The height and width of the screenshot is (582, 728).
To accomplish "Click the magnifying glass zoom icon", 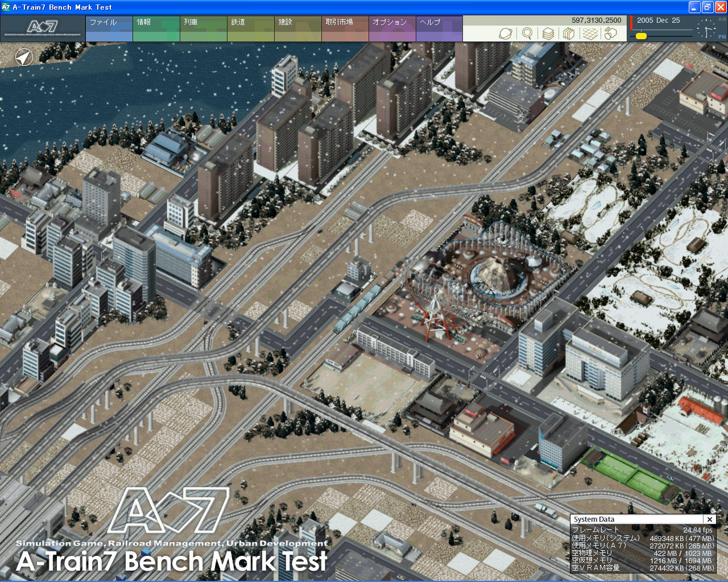I will tap(527, 34).
